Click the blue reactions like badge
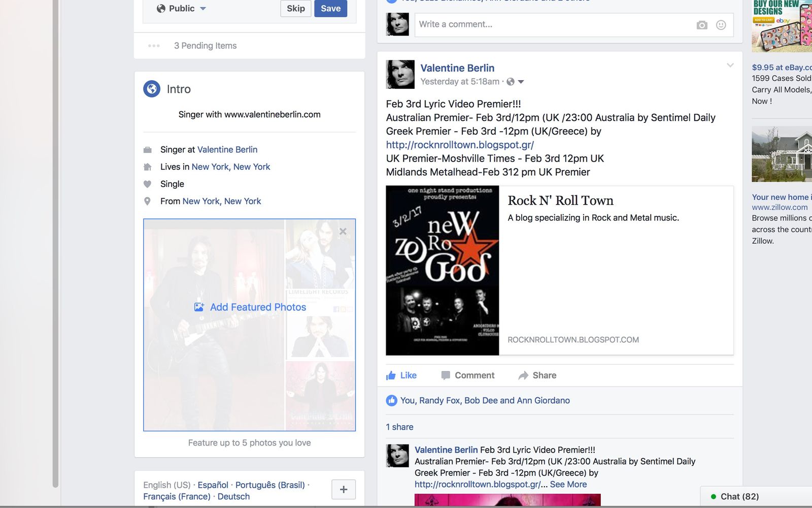 click(391, 400)
